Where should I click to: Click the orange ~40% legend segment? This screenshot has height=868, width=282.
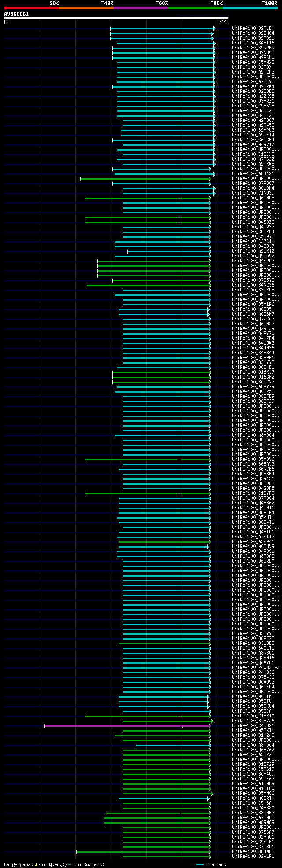[86, 8]
